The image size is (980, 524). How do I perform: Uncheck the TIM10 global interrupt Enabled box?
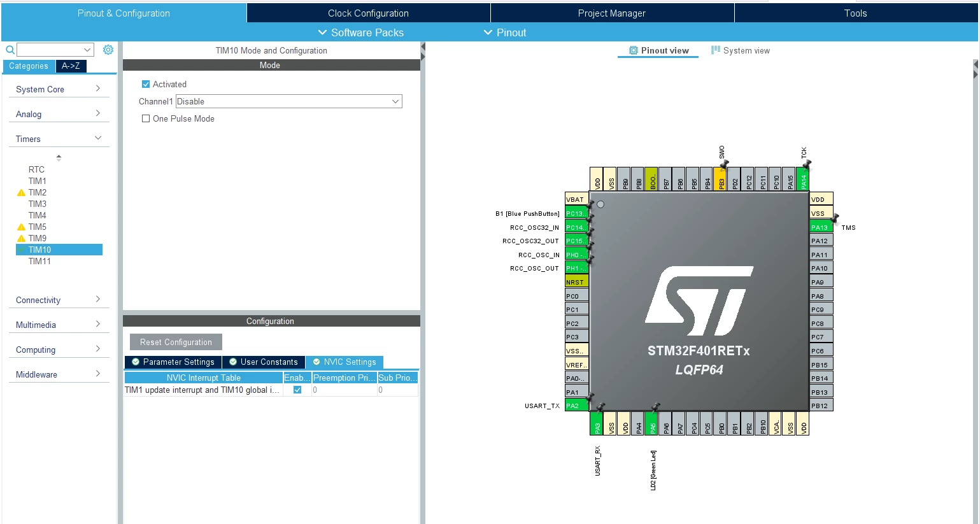[x=297, y=390]
